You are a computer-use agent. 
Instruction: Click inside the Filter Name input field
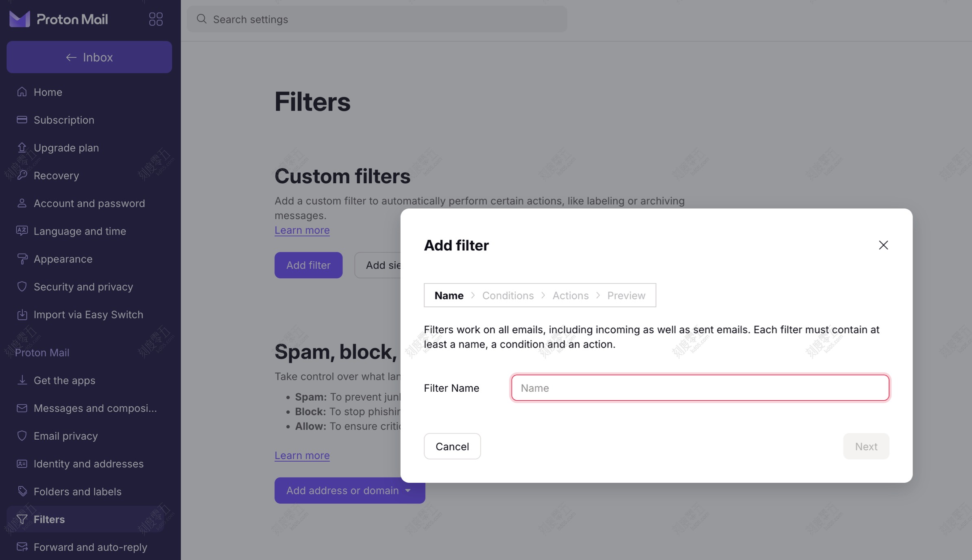(x=699, y=388)
